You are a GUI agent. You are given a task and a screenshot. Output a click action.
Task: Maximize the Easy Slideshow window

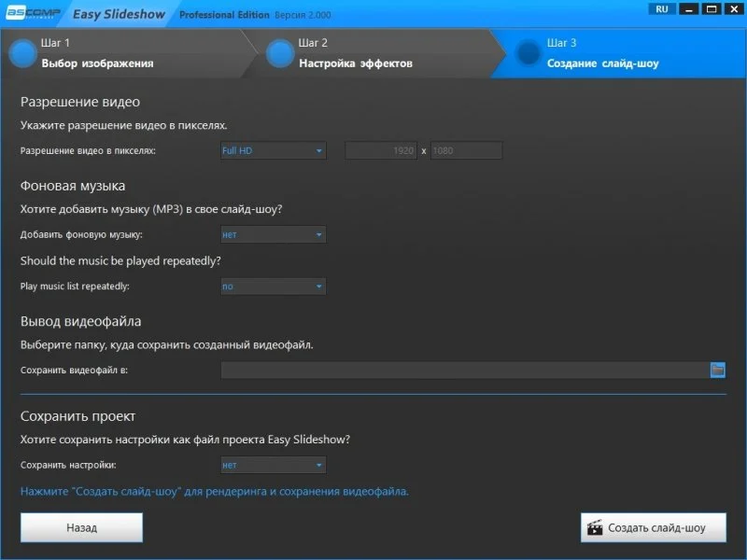(712, 9)
